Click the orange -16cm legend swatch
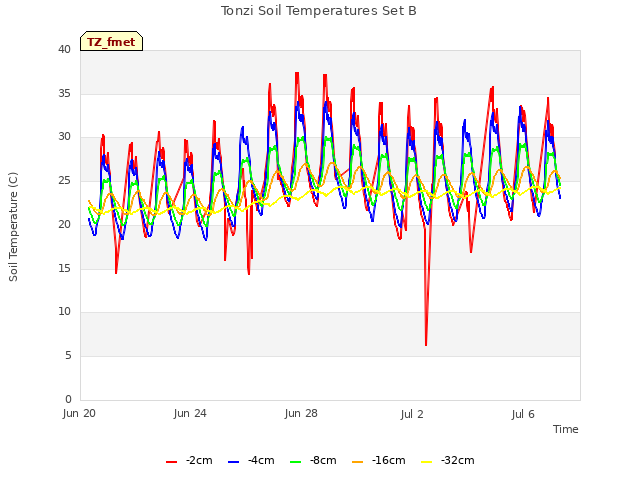Screen dimensions: 640x480 coord(357,462)
